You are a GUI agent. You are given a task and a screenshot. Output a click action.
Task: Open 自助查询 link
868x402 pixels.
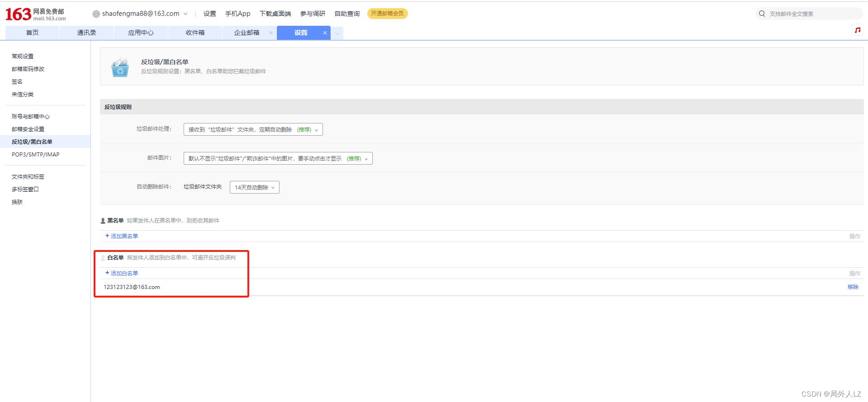coord(347,14)
